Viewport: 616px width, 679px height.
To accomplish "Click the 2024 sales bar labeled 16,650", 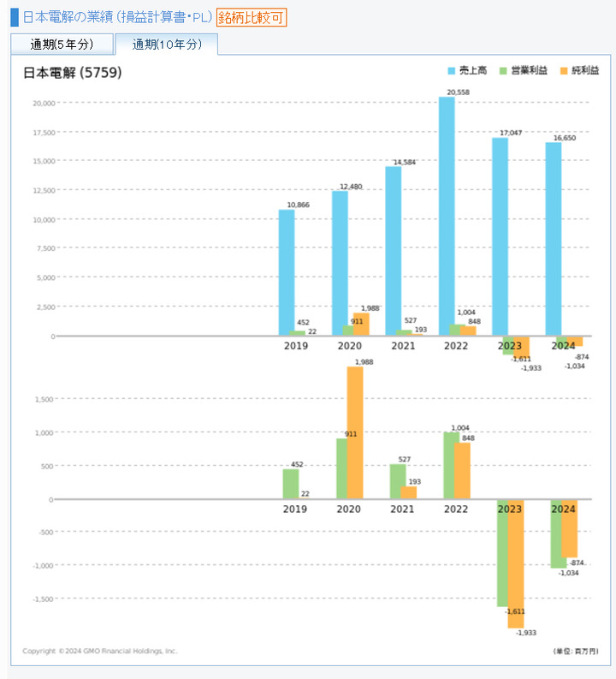I will pyautogui.click(x=554, y=239).
